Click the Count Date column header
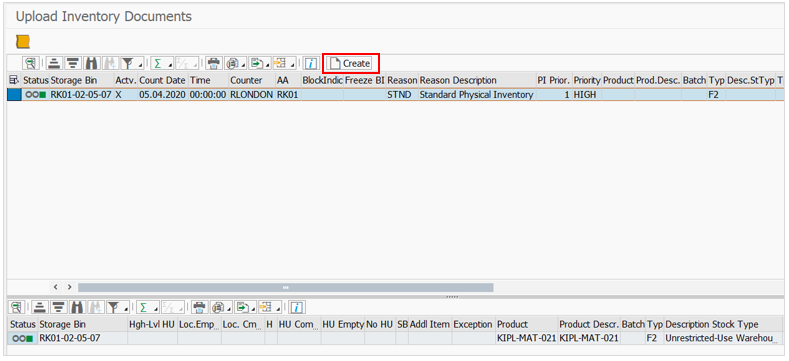Screen dimensions: 789x361 pos(163,80)
